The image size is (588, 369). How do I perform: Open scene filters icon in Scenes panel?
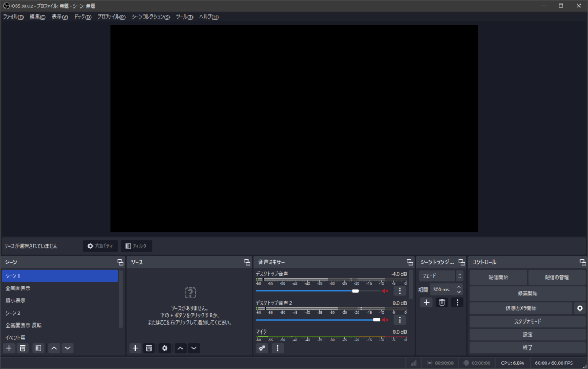coord(38,348)
